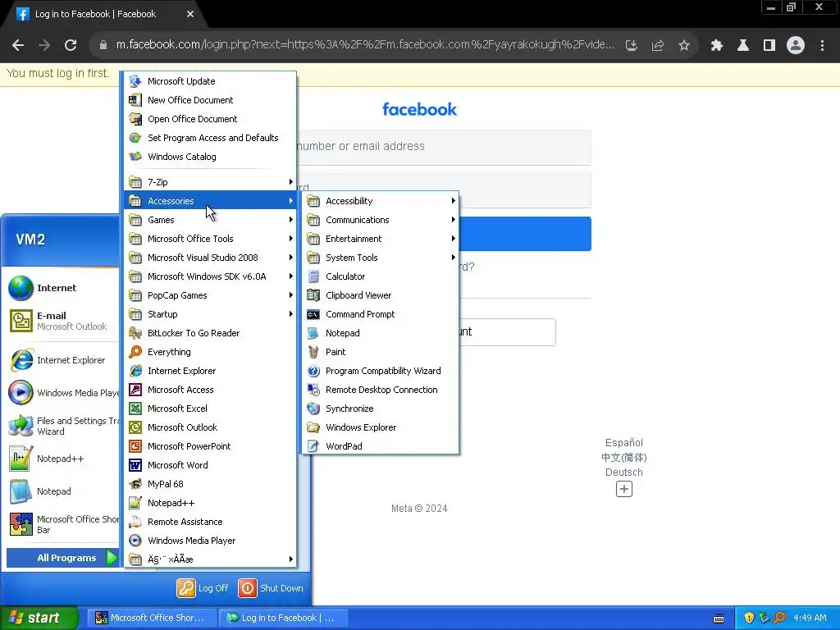Open Microsoft Office Shortcut Bar item

(62, 524)
